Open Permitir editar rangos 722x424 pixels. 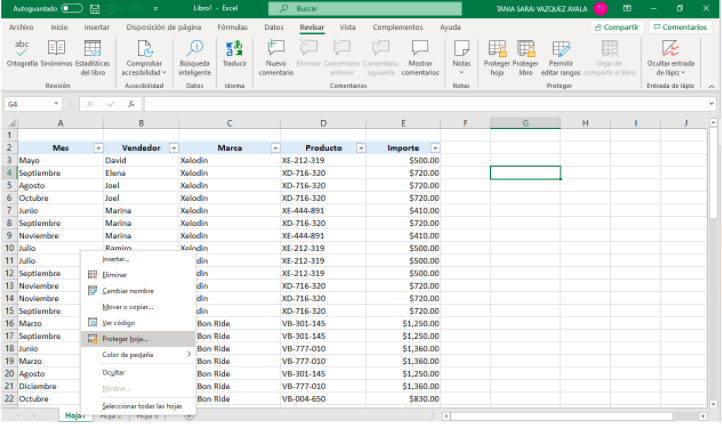click(561, 58)
